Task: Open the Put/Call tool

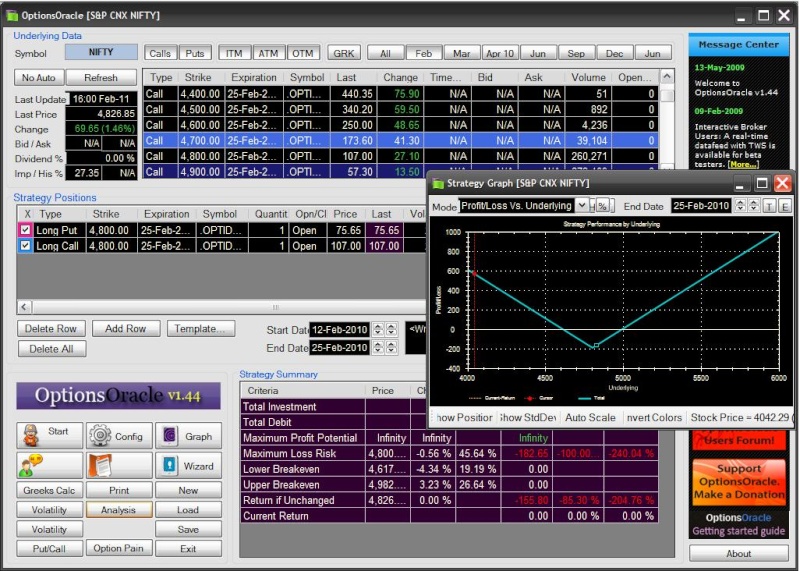Action: point(49,549)
